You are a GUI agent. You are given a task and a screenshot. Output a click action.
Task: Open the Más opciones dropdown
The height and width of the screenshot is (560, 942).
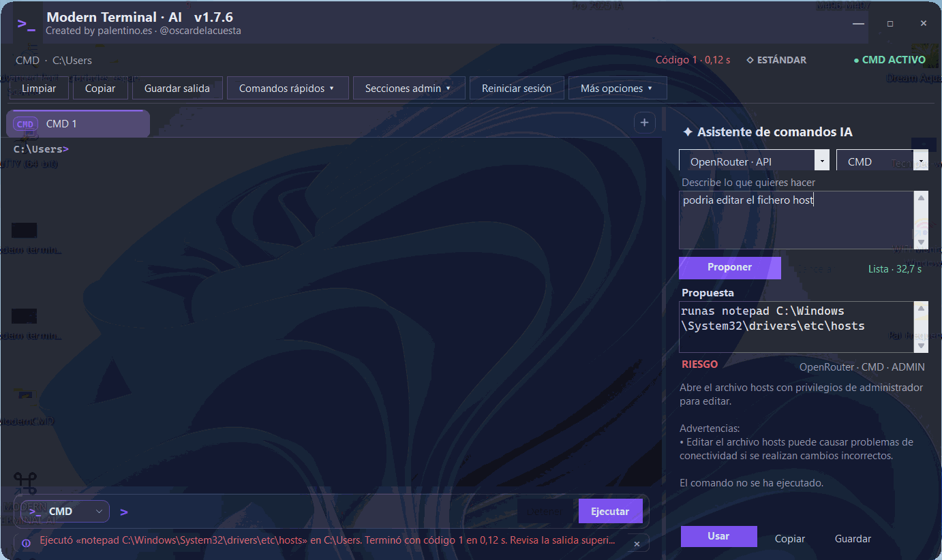[618, 88]
